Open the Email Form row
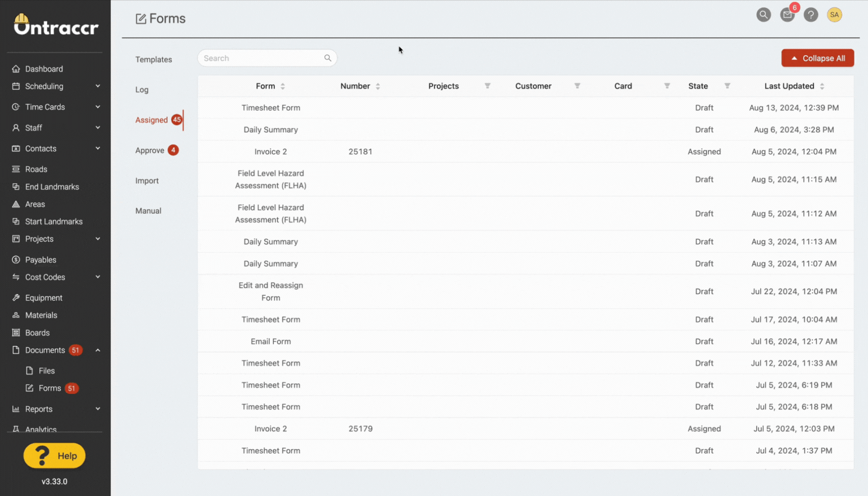The image size is (868, 496). 526,341
